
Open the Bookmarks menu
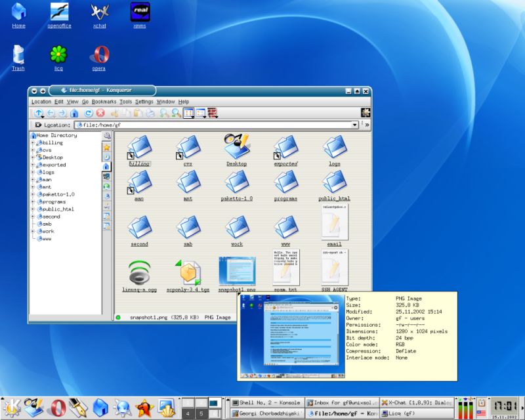(104, 102)
